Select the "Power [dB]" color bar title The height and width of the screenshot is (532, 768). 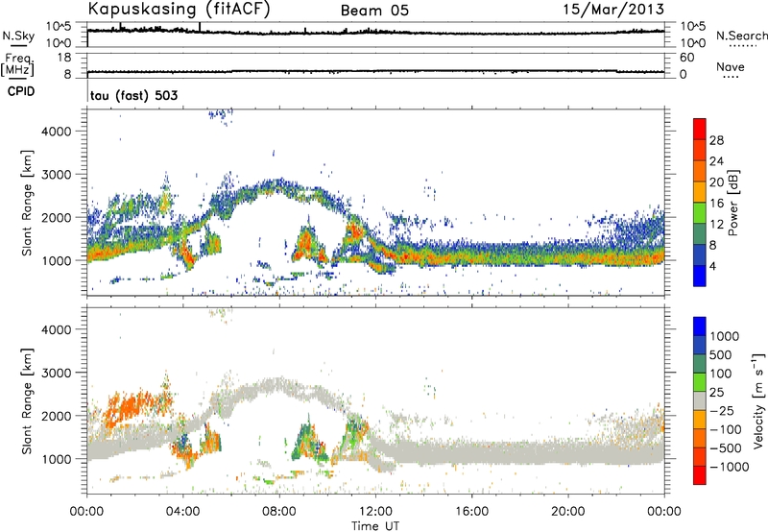coord(732,203)
